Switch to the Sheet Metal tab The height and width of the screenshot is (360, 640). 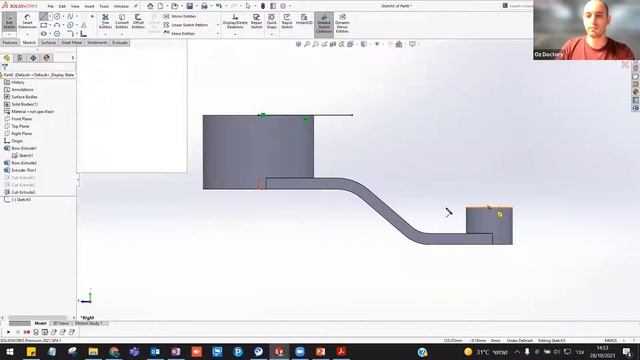tap(71, 42)
